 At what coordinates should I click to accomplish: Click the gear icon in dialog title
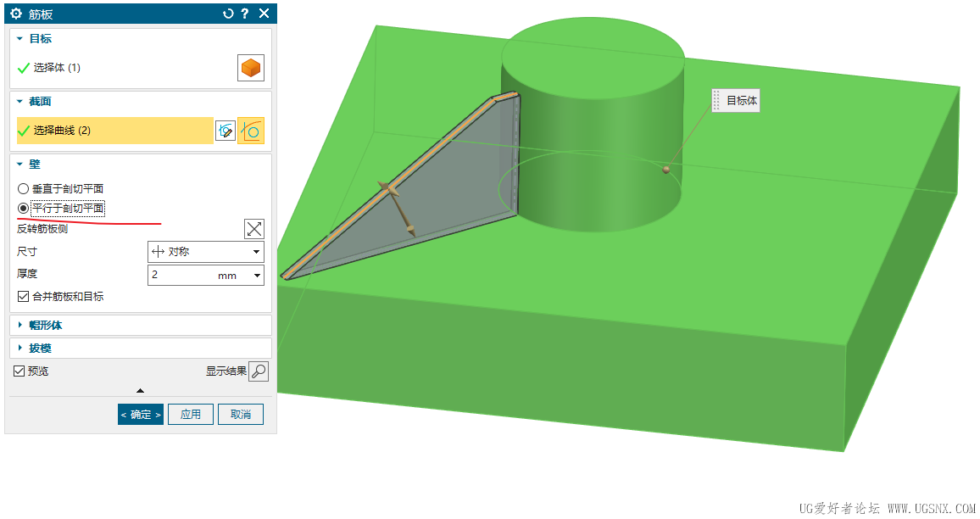point(15,14)
